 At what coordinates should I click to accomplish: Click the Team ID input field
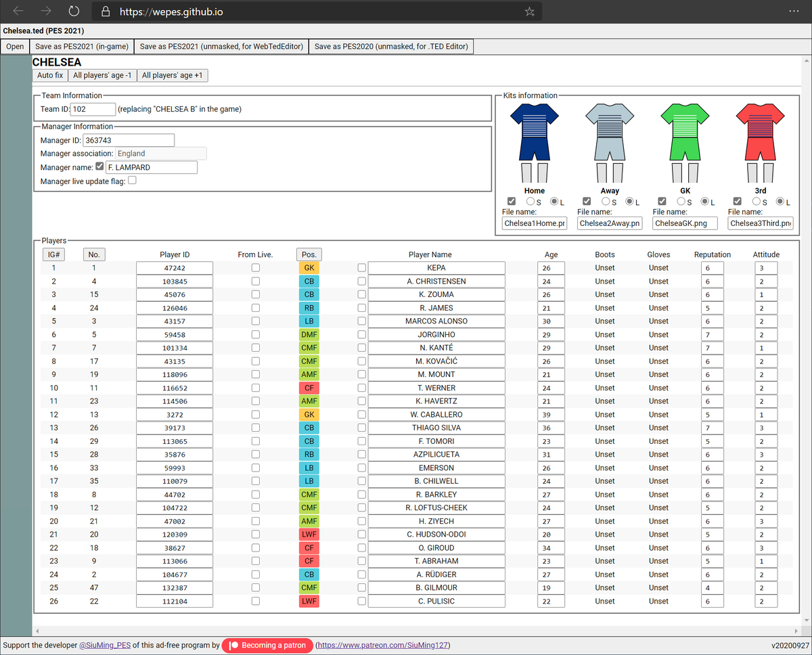click(93, 109)
